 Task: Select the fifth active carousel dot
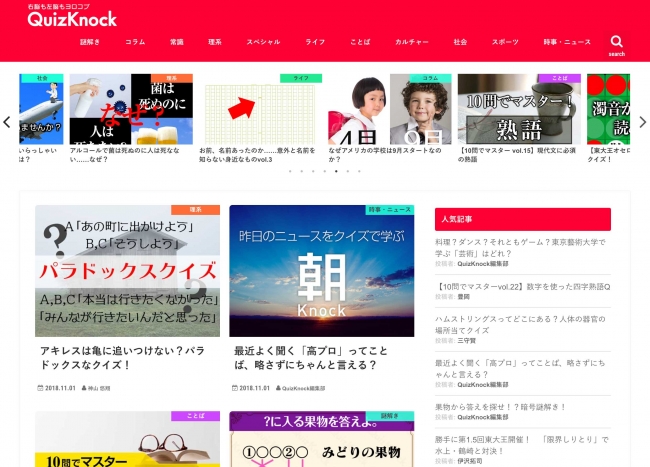(x=336, y=171)
